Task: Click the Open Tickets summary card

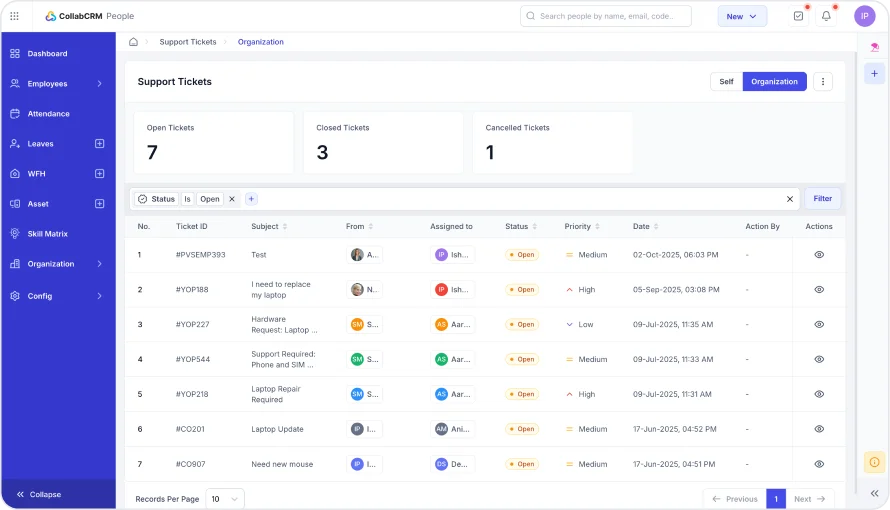Action: pyautogui.click(x=213, y=142)
